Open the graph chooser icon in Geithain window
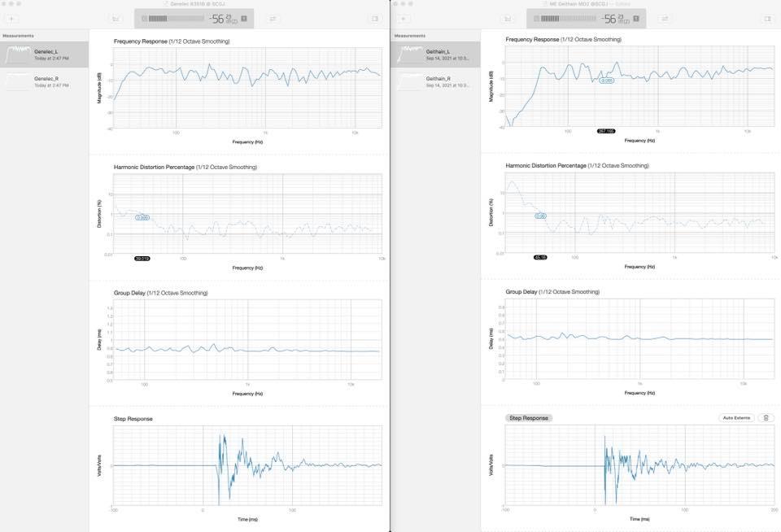Image resolution: width=781 pixels, height=532 pixels. point(508,19)
